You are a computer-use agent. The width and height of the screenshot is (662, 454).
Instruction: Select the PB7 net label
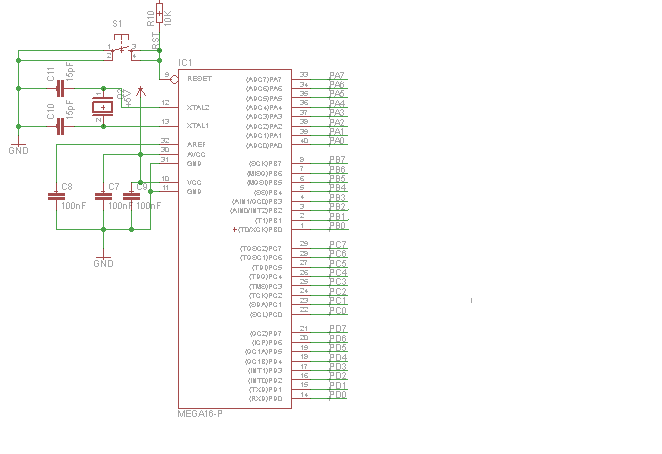(x=337, y=160)
